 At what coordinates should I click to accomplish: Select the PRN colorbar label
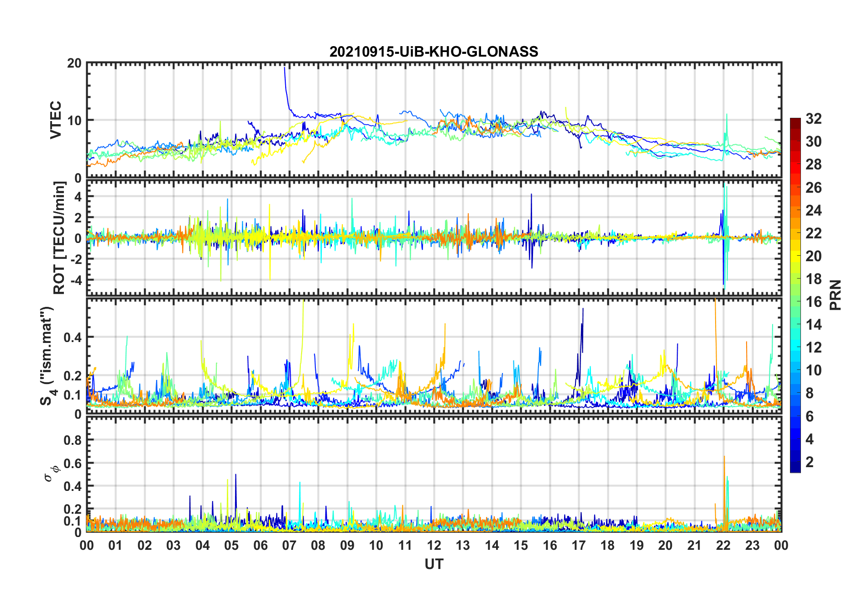coord(835,295)
